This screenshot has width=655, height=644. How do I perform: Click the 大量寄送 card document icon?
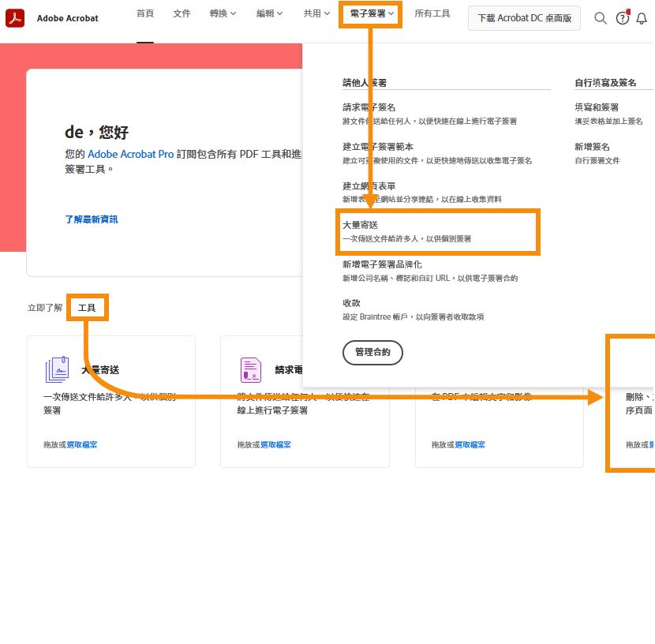tap(58, 369)
